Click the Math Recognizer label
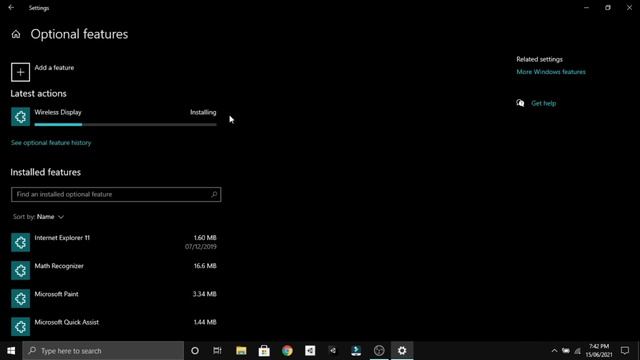 point(59,266)
